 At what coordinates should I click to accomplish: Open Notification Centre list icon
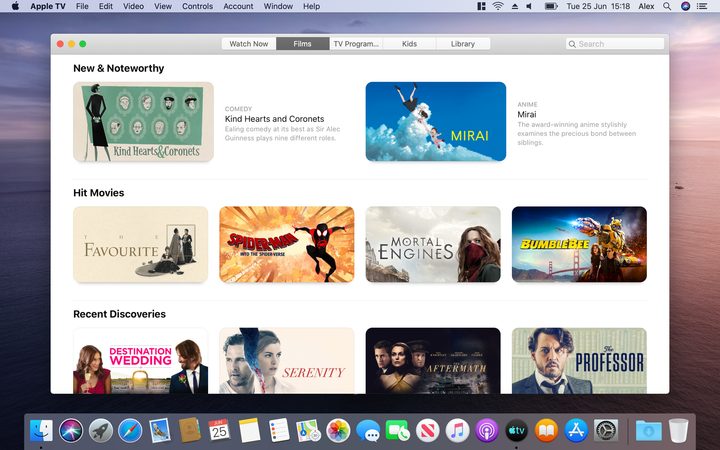coord(702,6)
